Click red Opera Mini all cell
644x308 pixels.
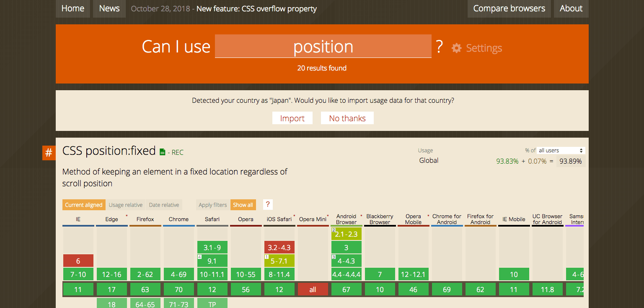pos(313,290)
